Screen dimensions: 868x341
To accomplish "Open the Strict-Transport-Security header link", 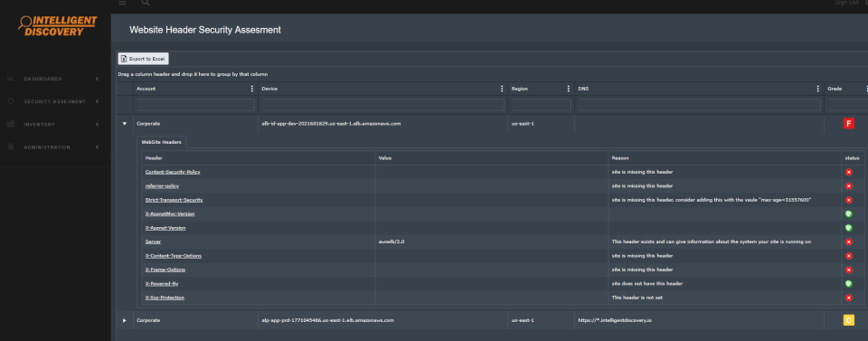I will coord(174,200).
